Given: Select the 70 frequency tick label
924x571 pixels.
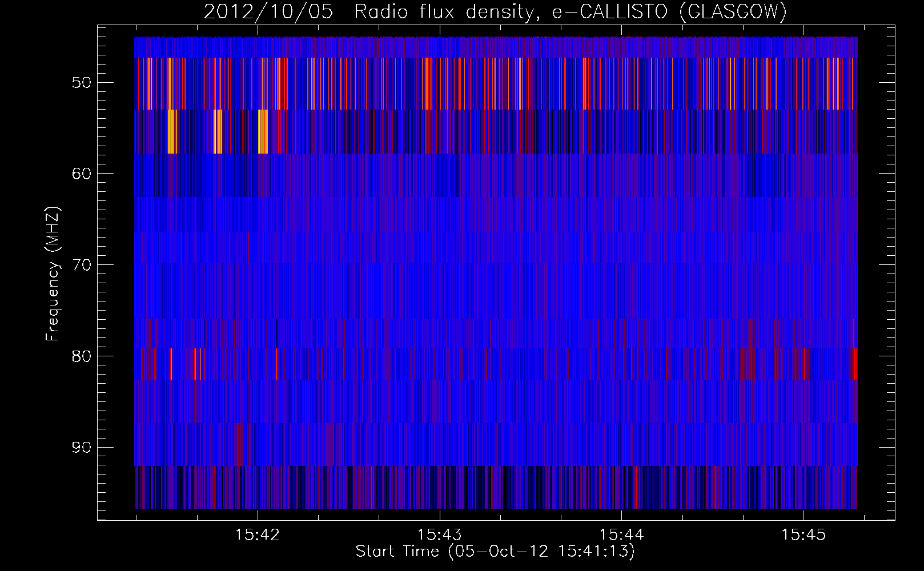Looking at the screenshot, I should tap(82, 265).
